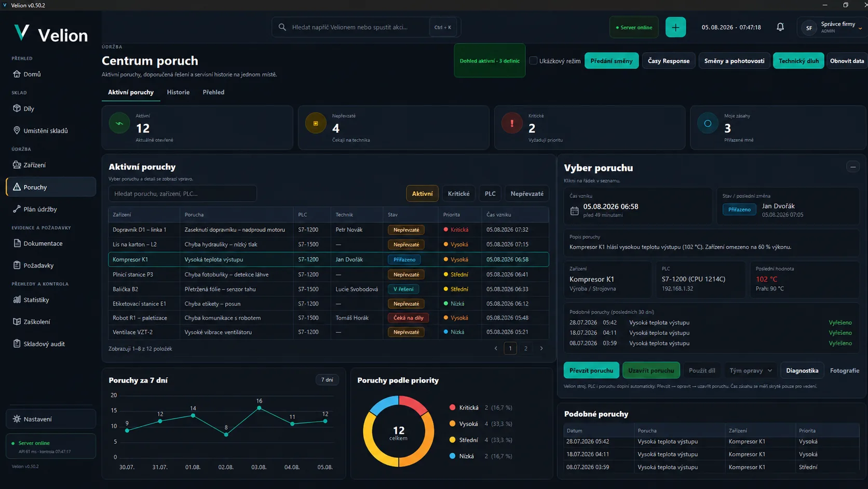The width and height of the screenshot is (868, 489).
Task: Open the Zaškolení book icon
Action: coord(17,322)
